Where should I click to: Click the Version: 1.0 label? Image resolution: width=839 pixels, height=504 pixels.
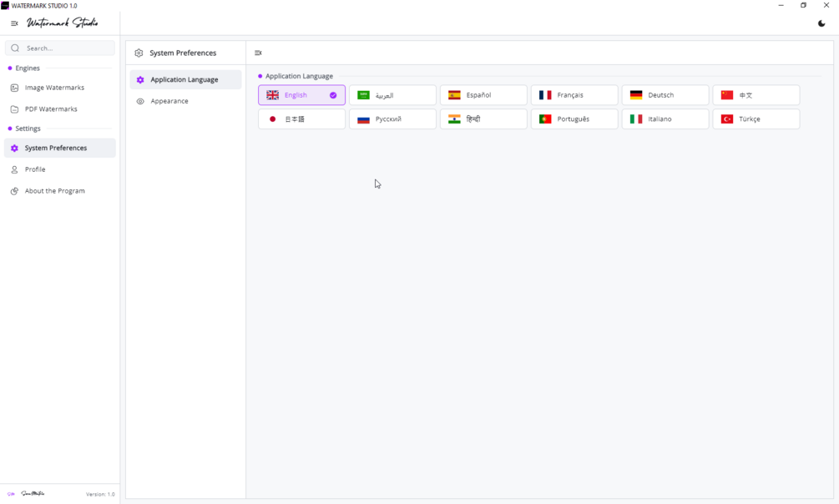(x=100, y=494)
